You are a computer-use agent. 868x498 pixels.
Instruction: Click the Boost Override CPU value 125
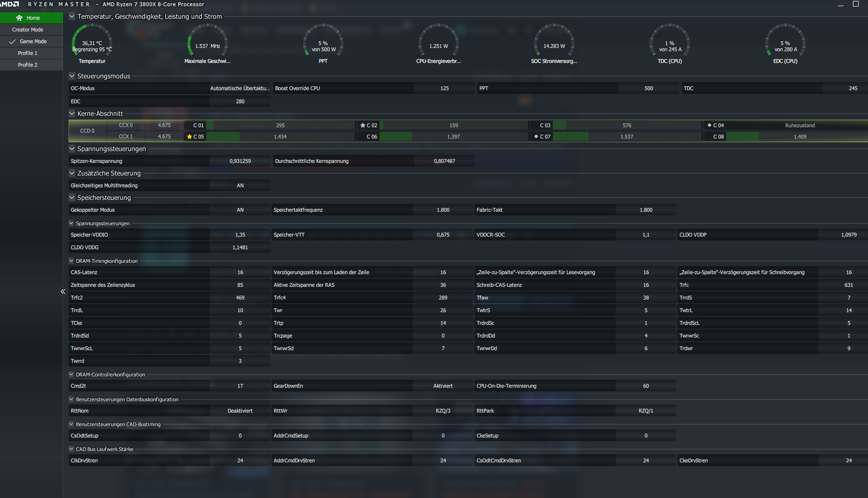(x=444, y=88)
